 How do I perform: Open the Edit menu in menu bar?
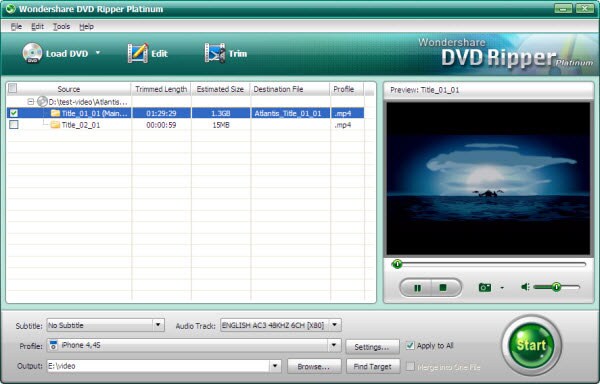point(38,26)
